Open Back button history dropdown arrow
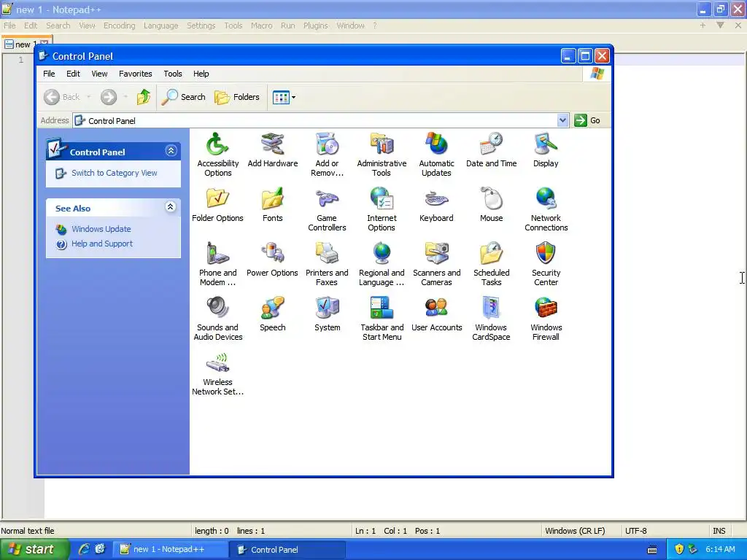Viewport: 747px width, 560px height. [88, 97]
